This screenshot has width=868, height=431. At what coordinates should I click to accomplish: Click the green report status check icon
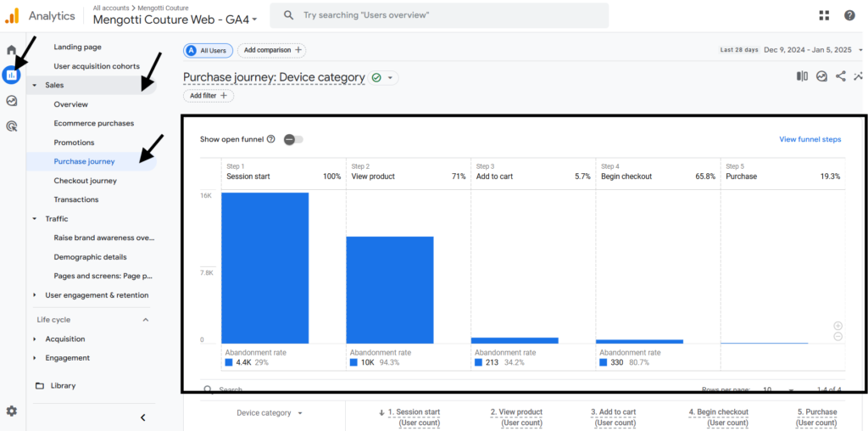coord(376,78)
